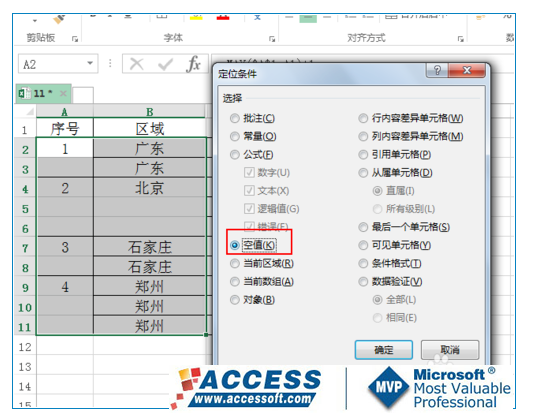Expand the Name Box dropdown arrow
The image size is (534, 415).
pos(90,63)
